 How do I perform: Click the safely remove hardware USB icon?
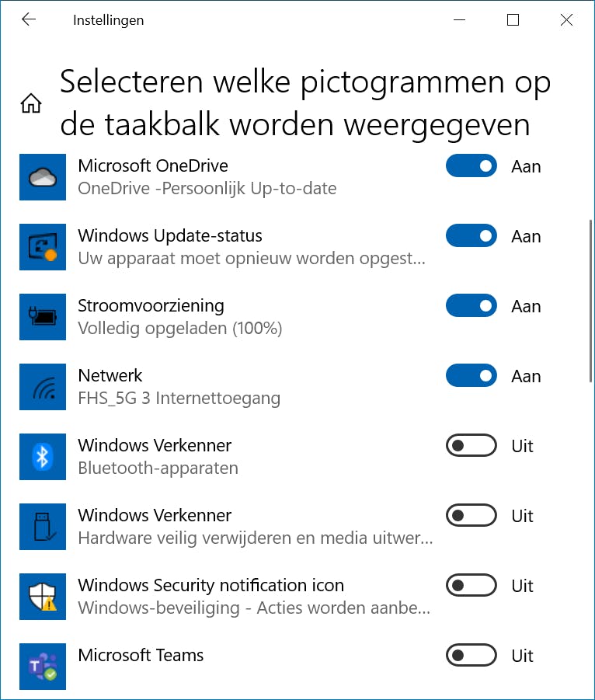click(43, 527)
